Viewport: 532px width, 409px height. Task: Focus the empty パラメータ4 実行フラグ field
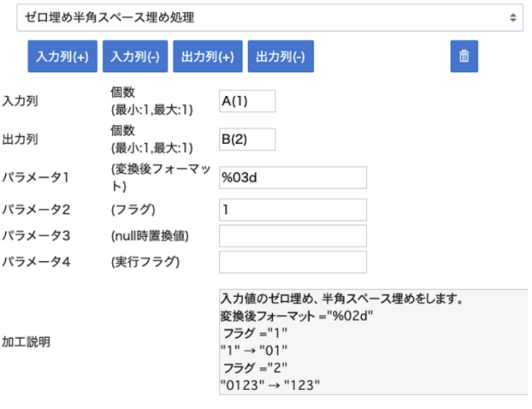[293, 262]
